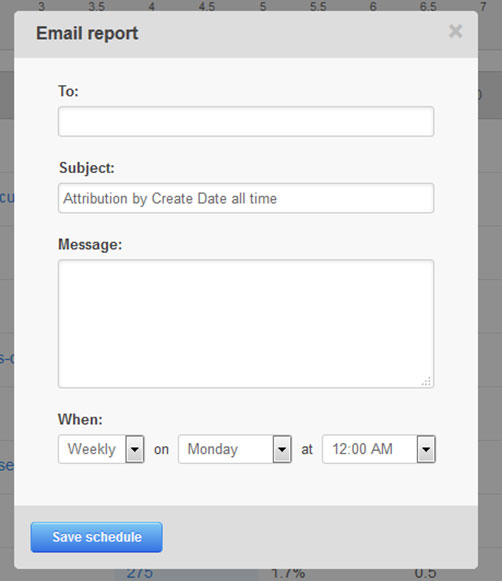Screen dimensions: 502x581
Task: Click the 12:00 AM time value
Action: click(x=362, y=449)
